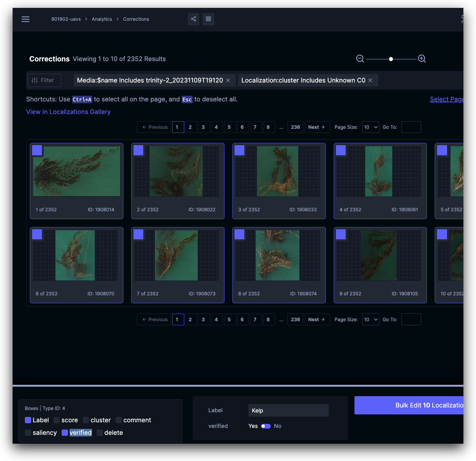Open the top Page Size dropdown
This screenshot has width=476, height=461.
(370, 127)
